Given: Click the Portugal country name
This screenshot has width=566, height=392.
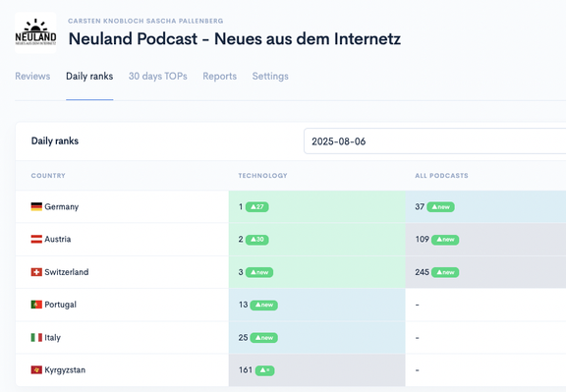Looking at the screenshot, I should pos(61,305).
